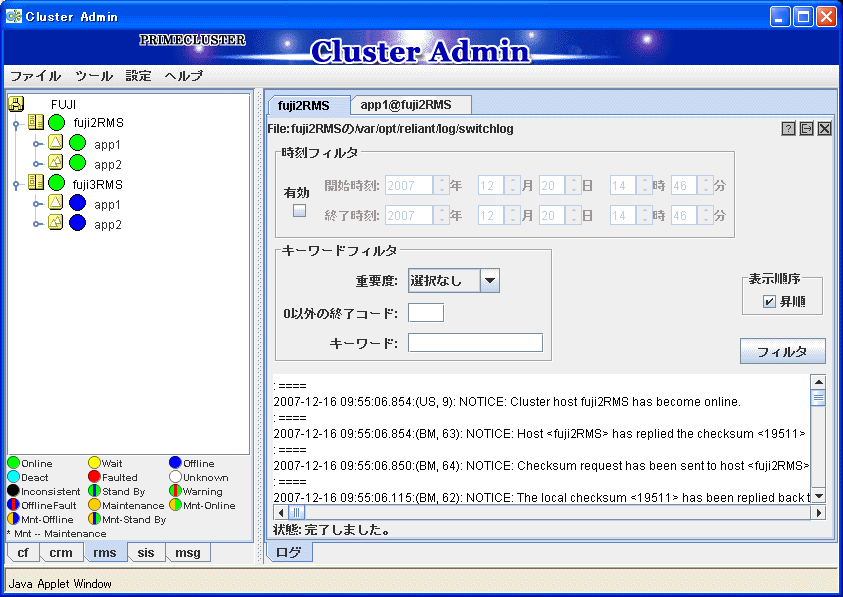Click the log scroll left arrow

tap(281, 513)
